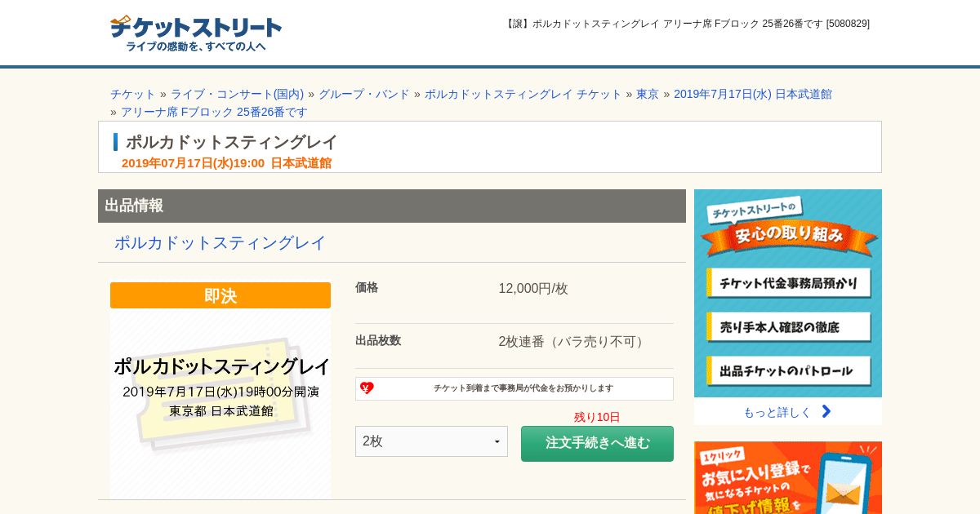
Task: Open the 2枚 quantity dropdown
Action: coord(431,441)
